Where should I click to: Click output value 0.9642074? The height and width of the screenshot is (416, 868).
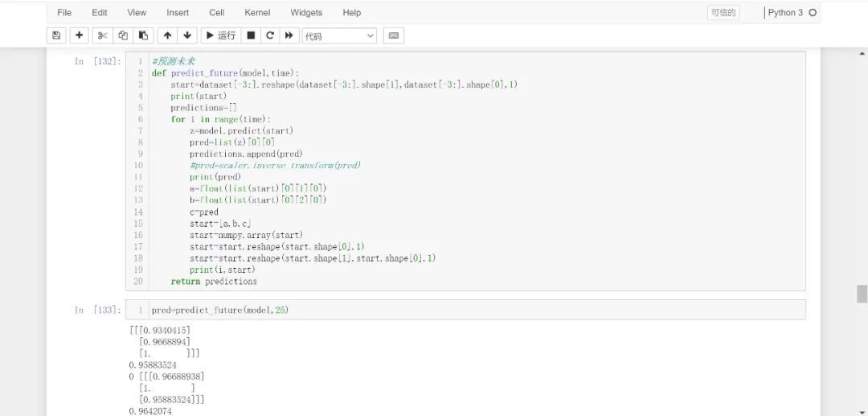coord(150,411)
